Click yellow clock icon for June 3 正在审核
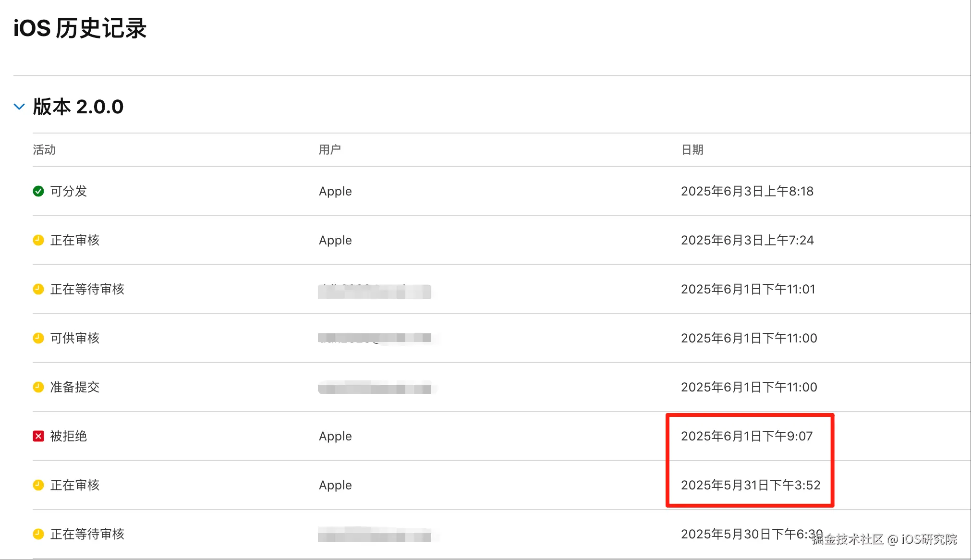This screenshot has width=971, height=560. tap(38, 240)
